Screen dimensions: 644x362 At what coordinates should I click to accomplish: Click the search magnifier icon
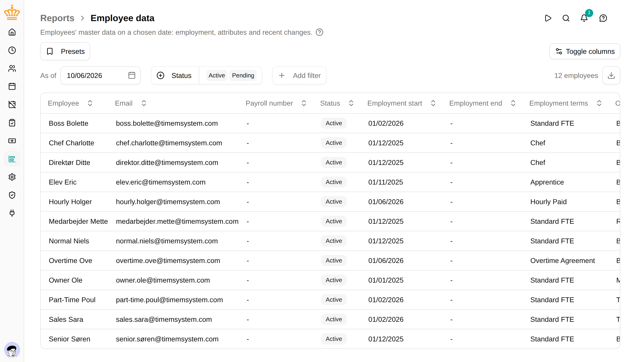coord(566,18)
